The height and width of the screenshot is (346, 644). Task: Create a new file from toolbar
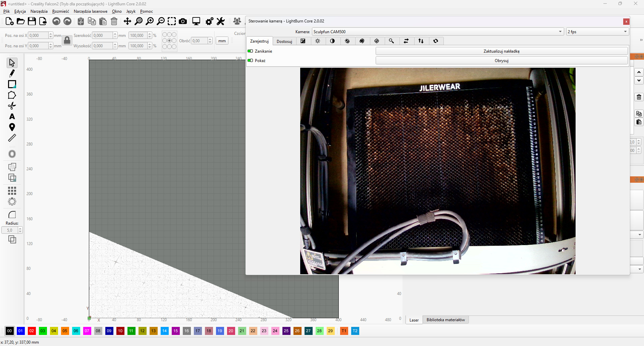pyautogui.click(x=9, y=21)
